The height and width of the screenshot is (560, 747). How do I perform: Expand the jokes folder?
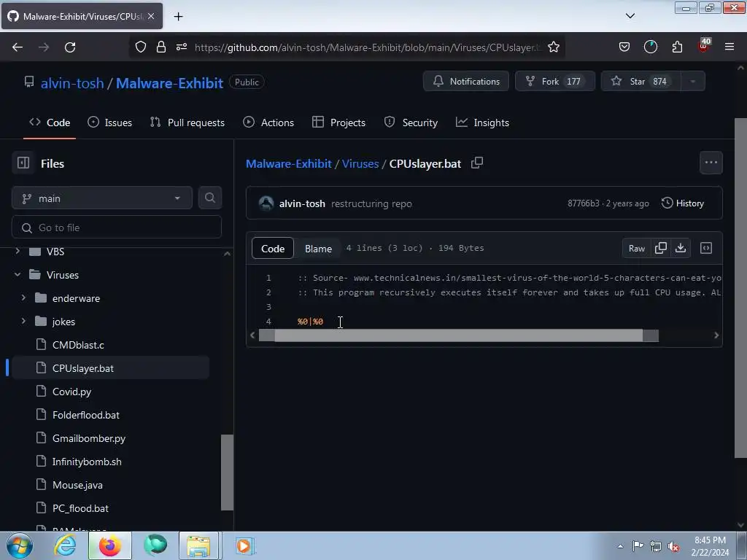click(x=23, y=321)
